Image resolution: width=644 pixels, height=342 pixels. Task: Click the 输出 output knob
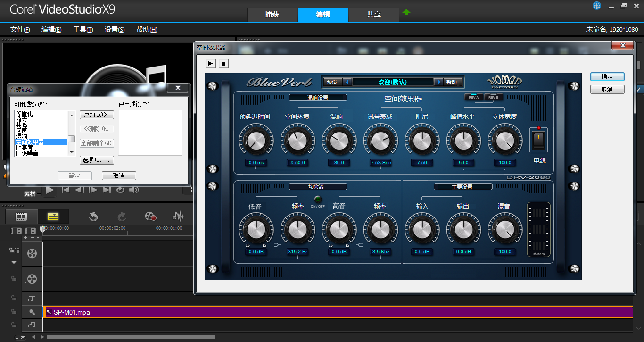click(463, 229)
